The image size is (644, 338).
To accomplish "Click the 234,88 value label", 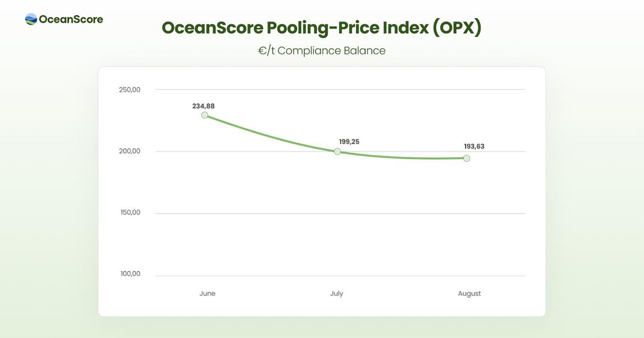I will (x=203, y=106).
